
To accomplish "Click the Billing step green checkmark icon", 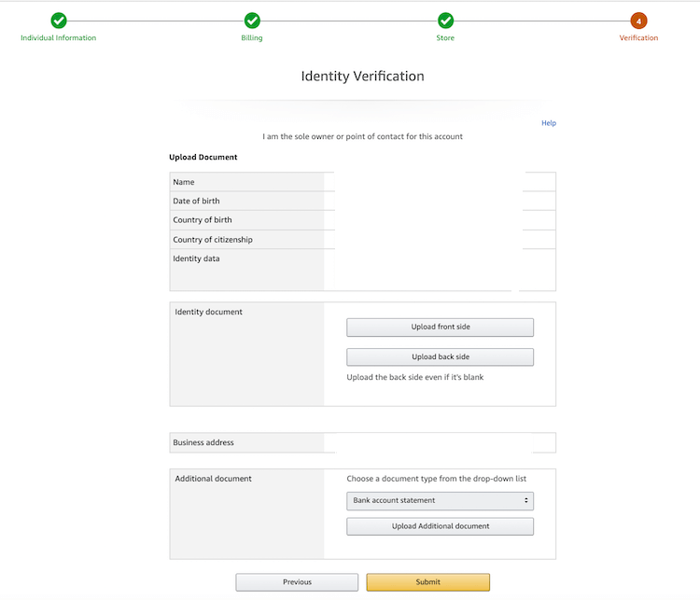I will point(252,21).
